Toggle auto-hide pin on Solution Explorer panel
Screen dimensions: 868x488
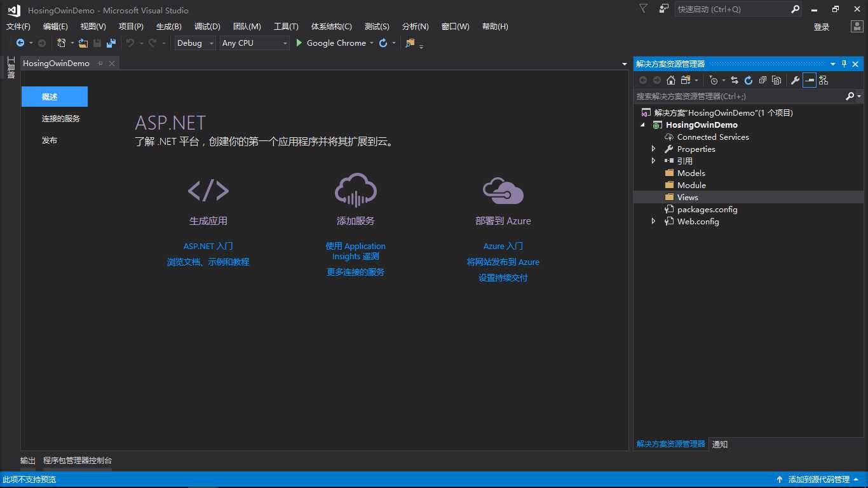[844, 64]
